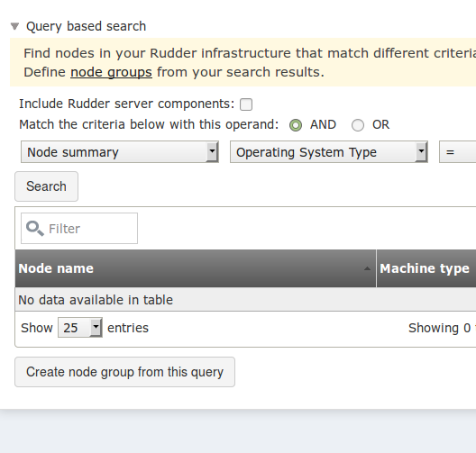Image resolution: width=476 pixels, height=453 pixels.
Task: Click Create node group from this query
Action: (x=124, y=372)
